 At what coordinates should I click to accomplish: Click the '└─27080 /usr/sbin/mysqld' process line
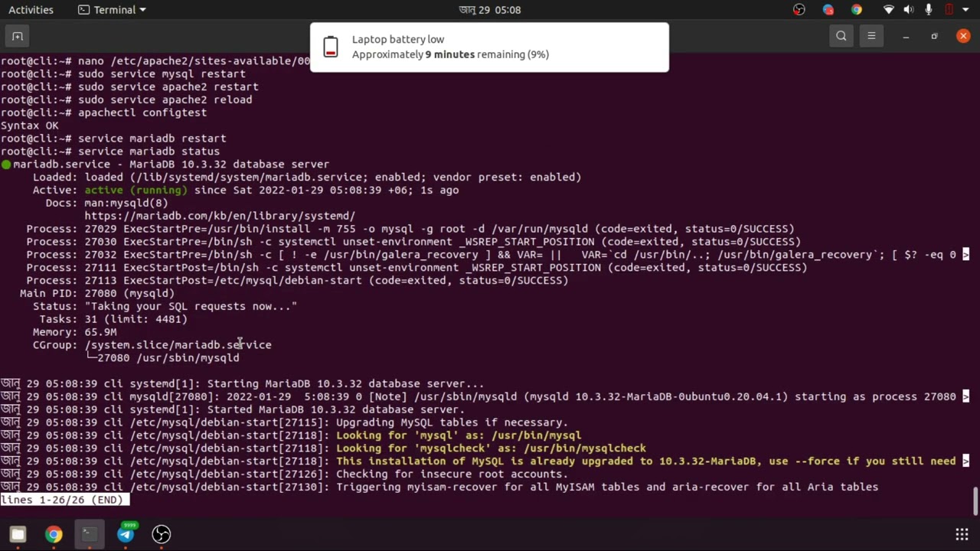click(x=162, y=358)
